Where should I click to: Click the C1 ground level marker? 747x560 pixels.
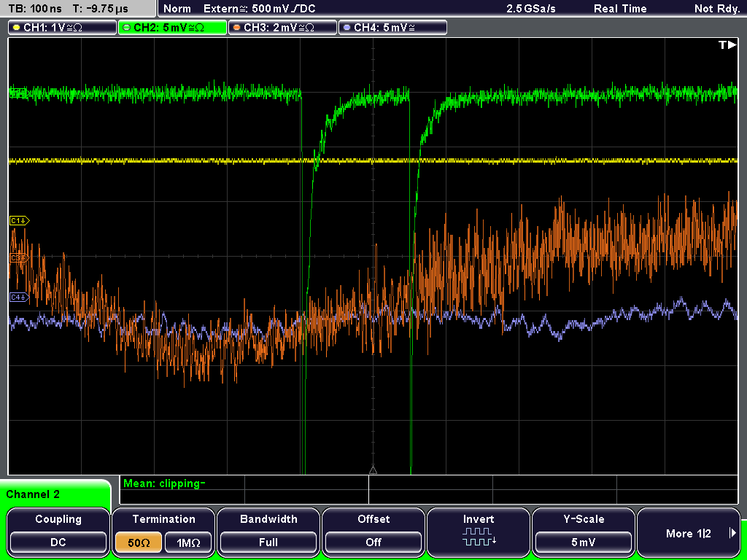pos(20,220)
